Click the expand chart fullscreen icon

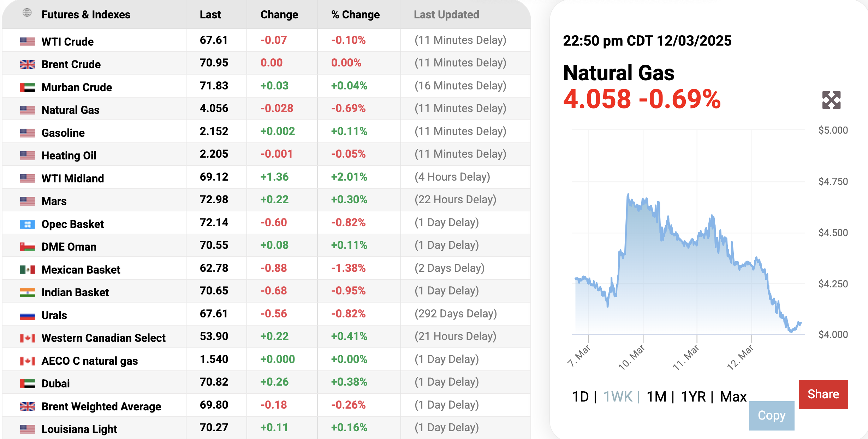click(831, 100)
